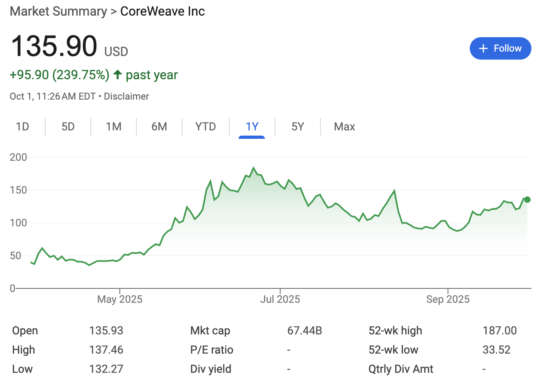Switch chart to YTD view
The height and width of the screenshot is (392, 541).
[x=205, y=127]
